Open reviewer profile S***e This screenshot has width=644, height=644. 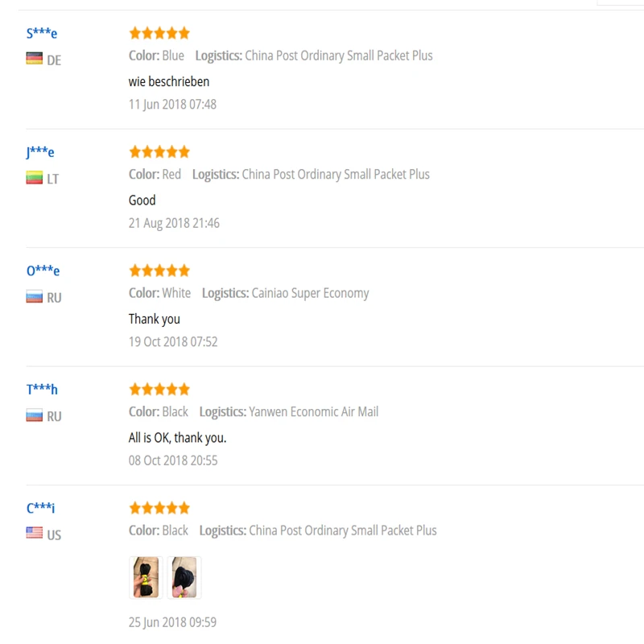pyautogui.click(x=42, y=33)
